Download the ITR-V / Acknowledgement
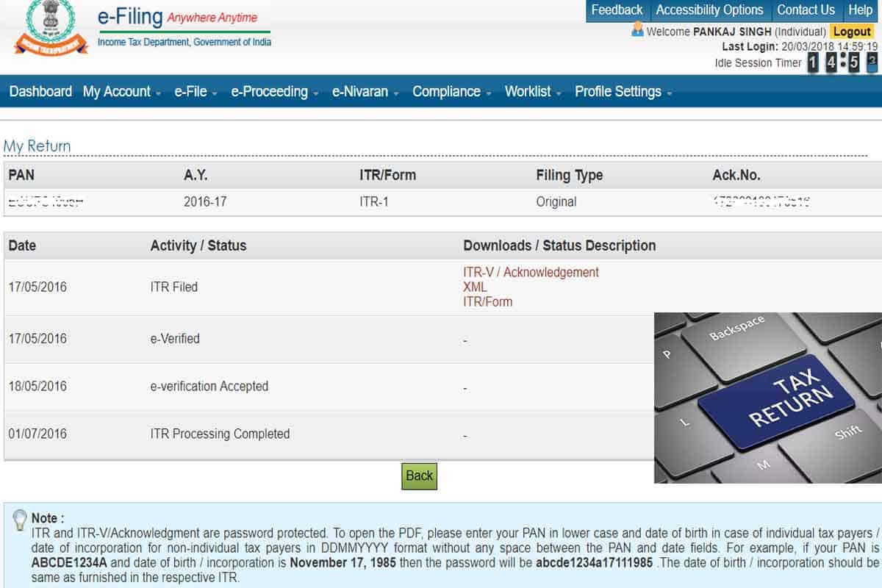The height and width of the screenshot is (588, 882). click(530, 272)
